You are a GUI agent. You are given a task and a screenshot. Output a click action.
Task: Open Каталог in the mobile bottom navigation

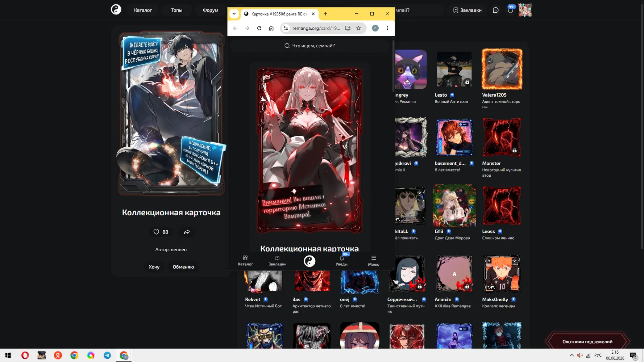click(245, 261)
